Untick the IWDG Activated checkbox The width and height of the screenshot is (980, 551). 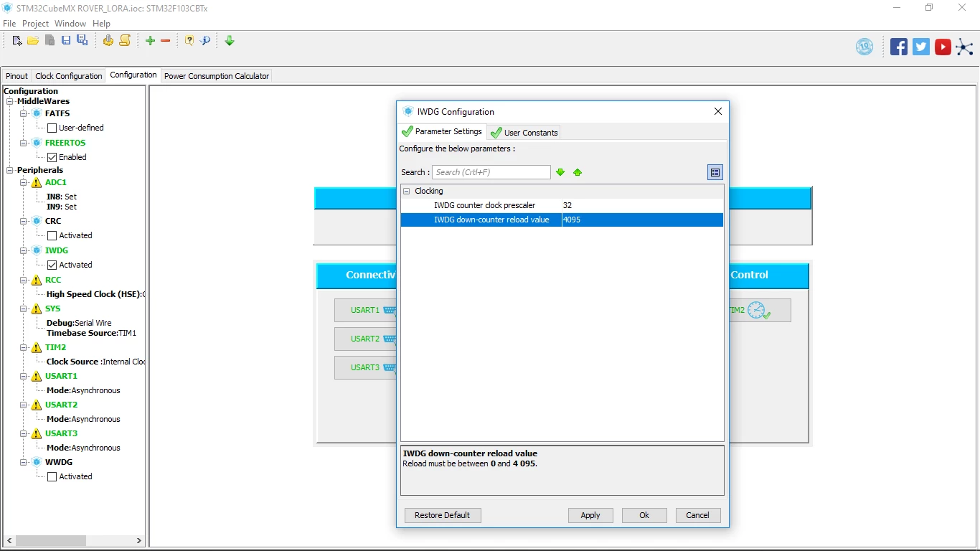pyautogui.click(x=52, y=265)
